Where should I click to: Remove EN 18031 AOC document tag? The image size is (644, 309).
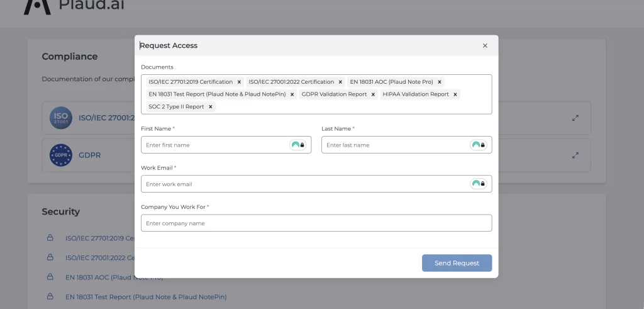click(x=440, y=82)
